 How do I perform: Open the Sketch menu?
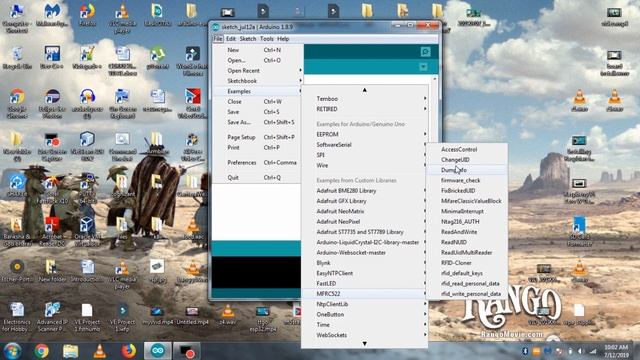click(248, 39)
